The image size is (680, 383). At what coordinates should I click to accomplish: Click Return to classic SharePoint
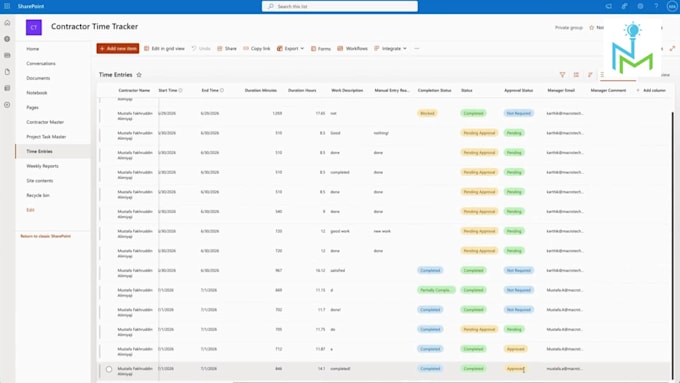coord(46,236)
